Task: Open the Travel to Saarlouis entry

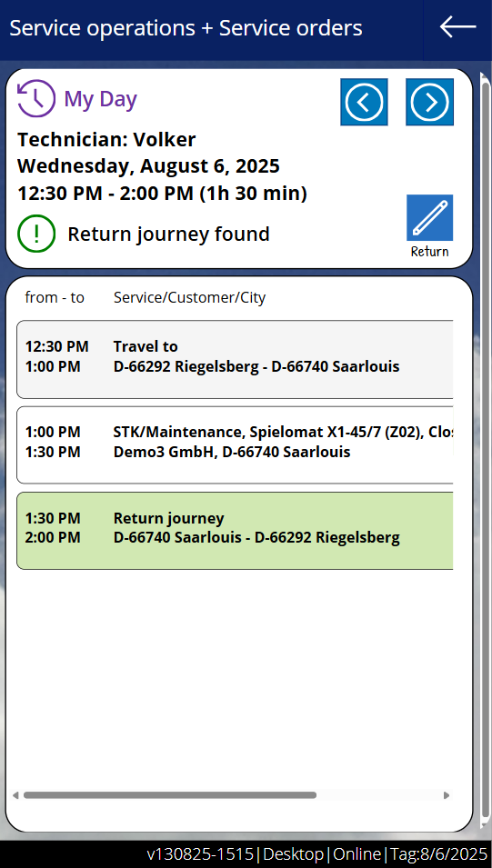Action: pos(235,359)
